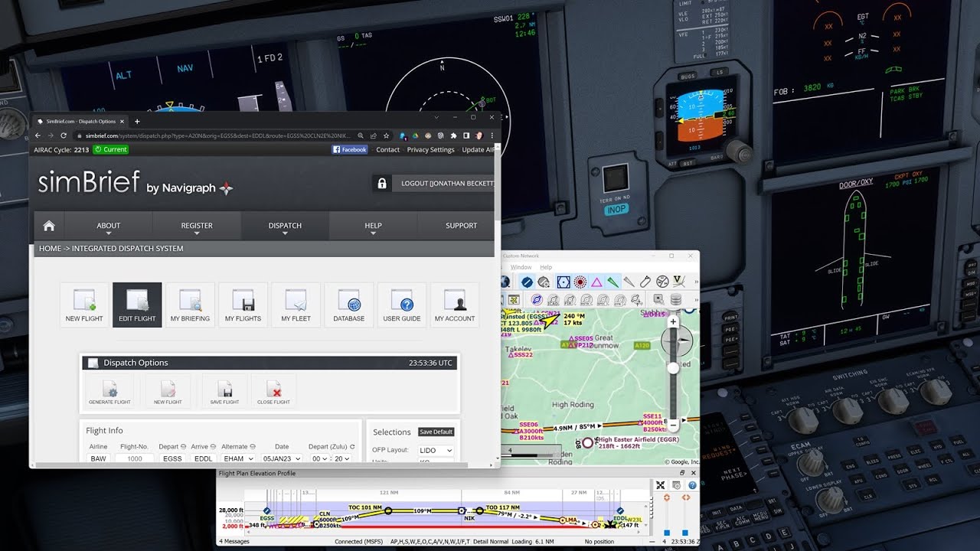This screenshot has width=980, height=551.
Task: Select the Edit Flight tile
Action: 137,305
